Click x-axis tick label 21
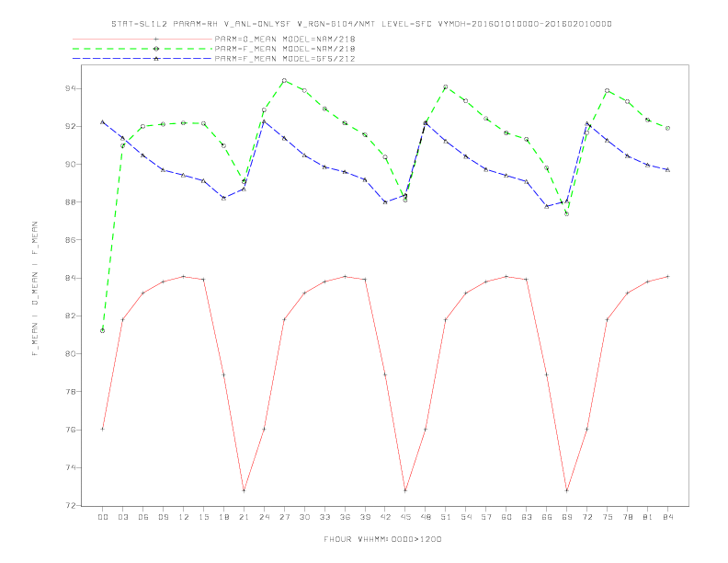The image size is (728, 563). 245,517
